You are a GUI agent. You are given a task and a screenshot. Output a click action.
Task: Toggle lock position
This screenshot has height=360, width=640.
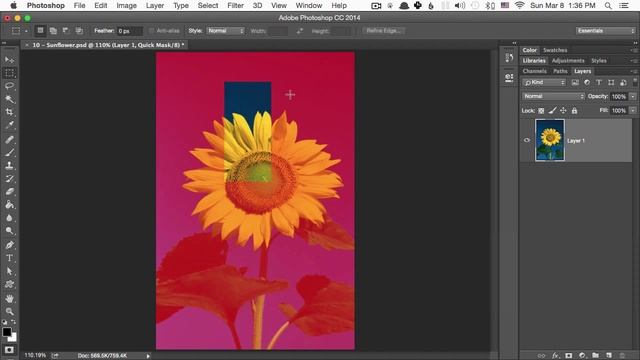click(563, 111)
